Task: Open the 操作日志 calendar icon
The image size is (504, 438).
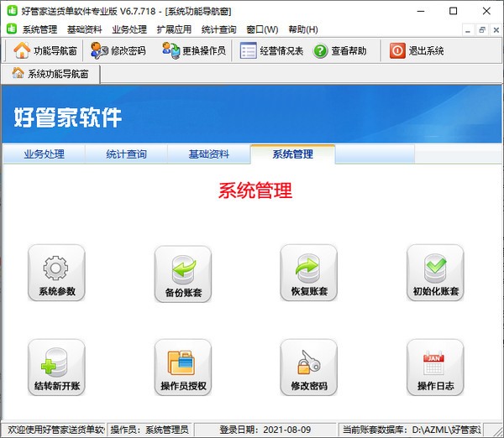Action: (435, 368)
